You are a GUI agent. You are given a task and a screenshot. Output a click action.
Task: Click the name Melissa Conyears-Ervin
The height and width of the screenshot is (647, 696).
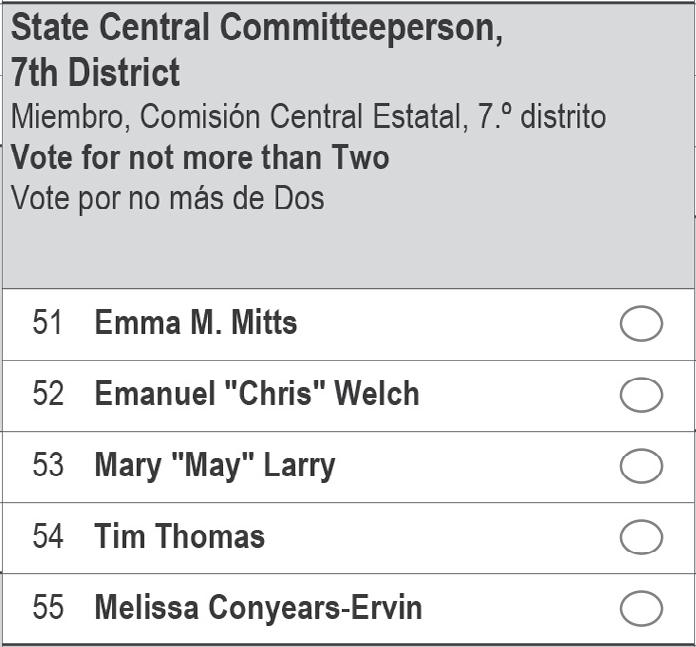pos(258,607)
